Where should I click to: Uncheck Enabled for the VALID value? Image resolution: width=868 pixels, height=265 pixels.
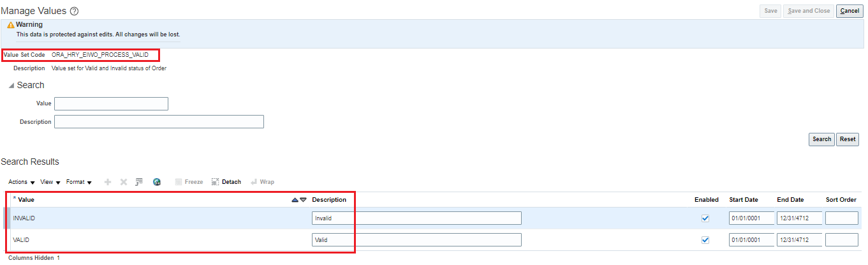(705, 240)
